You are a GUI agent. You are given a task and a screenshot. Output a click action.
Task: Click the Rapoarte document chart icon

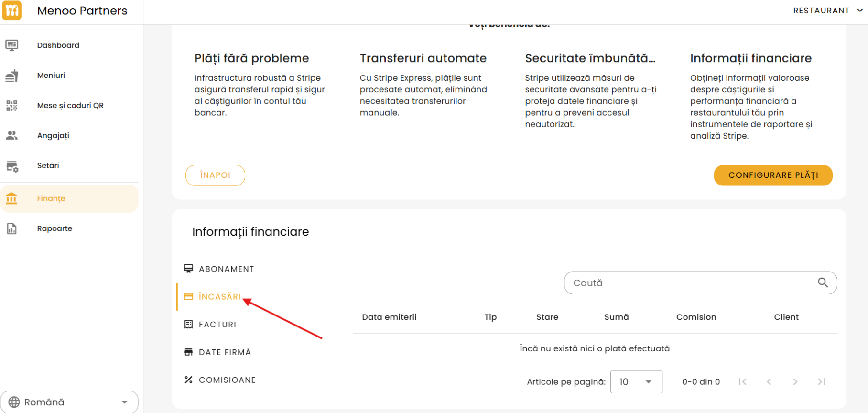(12, 229)
